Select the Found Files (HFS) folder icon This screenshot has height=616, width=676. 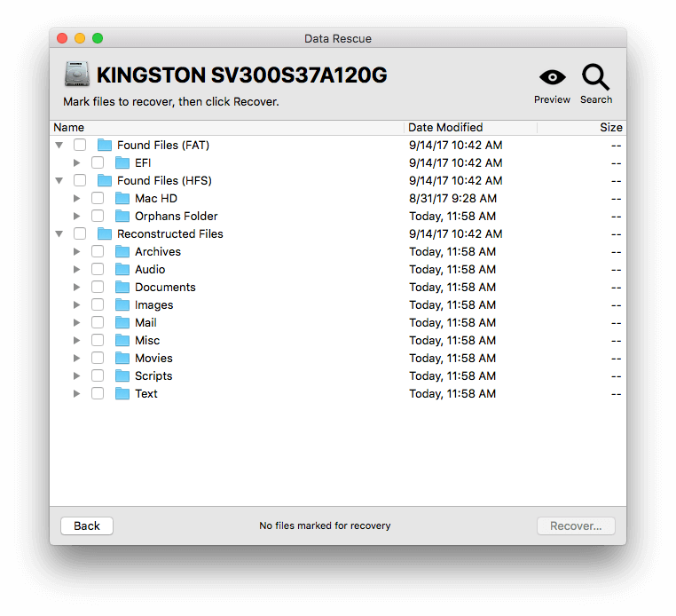click(x=105, y=180)
